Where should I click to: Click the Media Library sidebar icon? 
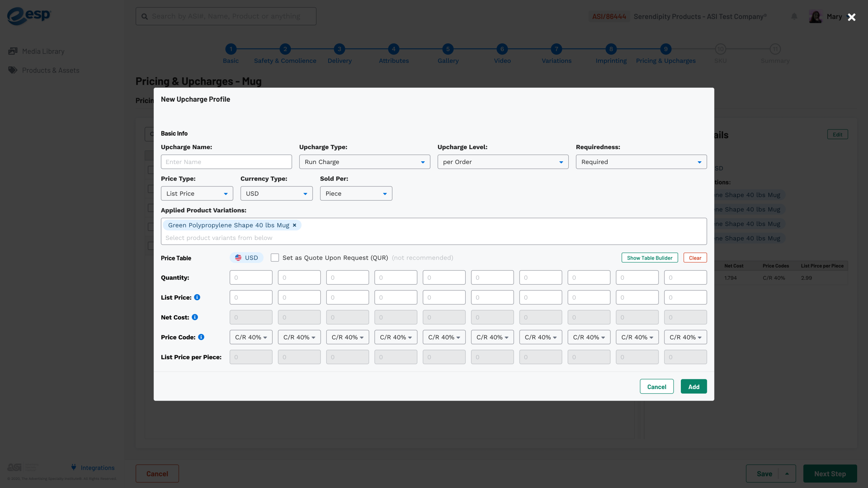click(x=13, y=51)
